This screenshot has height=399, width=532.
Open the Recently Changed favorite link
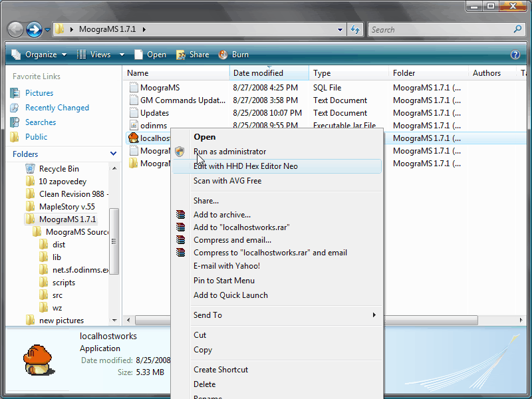pos(57,108)
